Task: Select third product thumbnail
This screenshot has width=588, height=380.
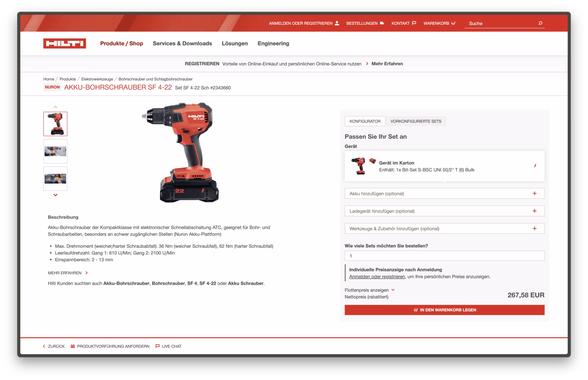Action: click(x=55, y=179)
